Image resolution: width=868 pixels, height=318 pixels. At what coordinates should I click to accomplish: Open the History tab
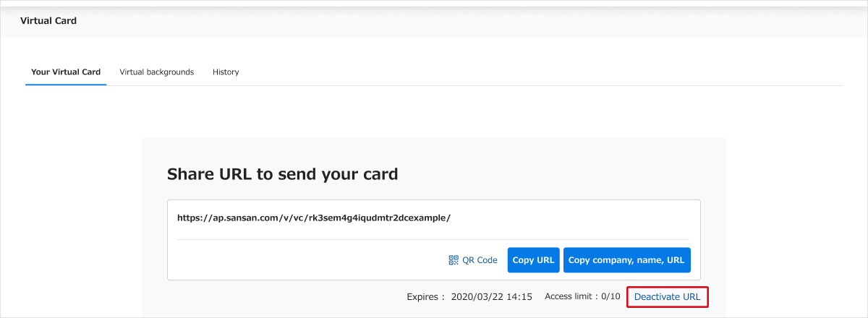pos(226,72)
